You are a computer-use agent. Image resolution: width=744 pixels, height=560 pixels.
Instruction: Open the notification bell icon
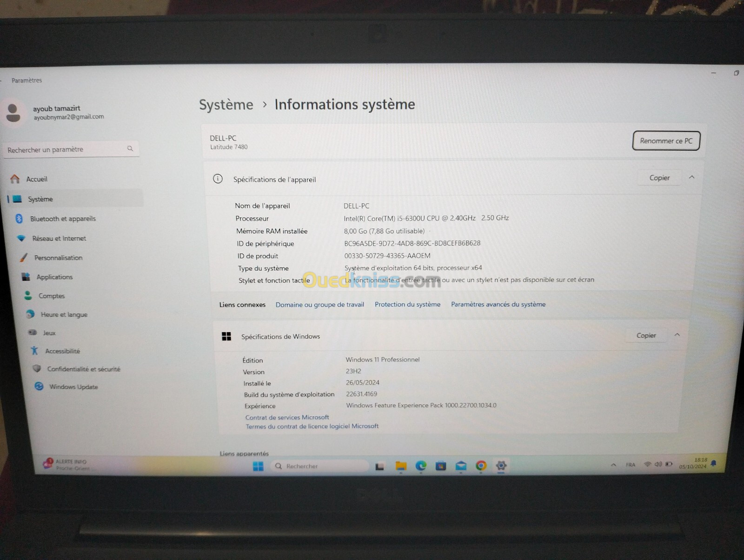pos(713,463)
